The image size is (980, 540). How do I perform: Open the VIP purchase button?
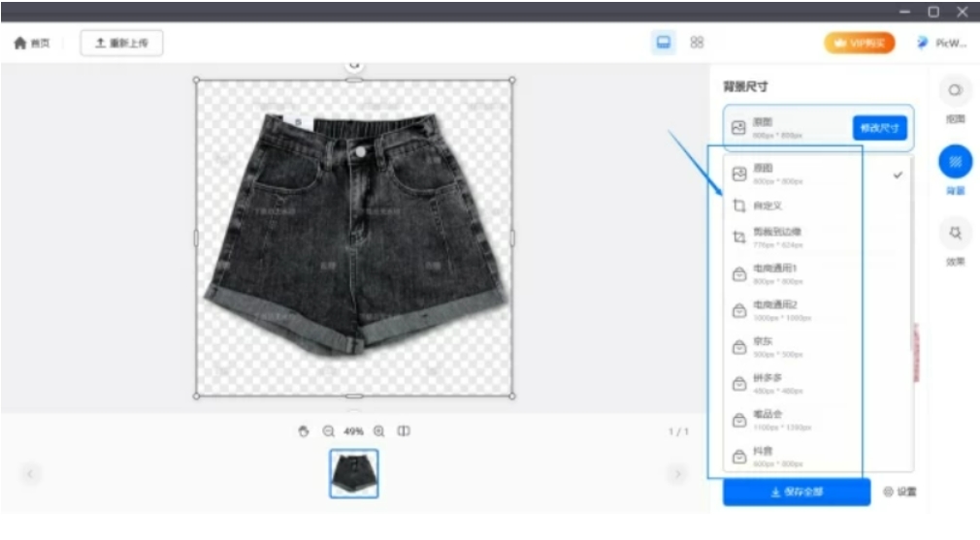(860, 43)
